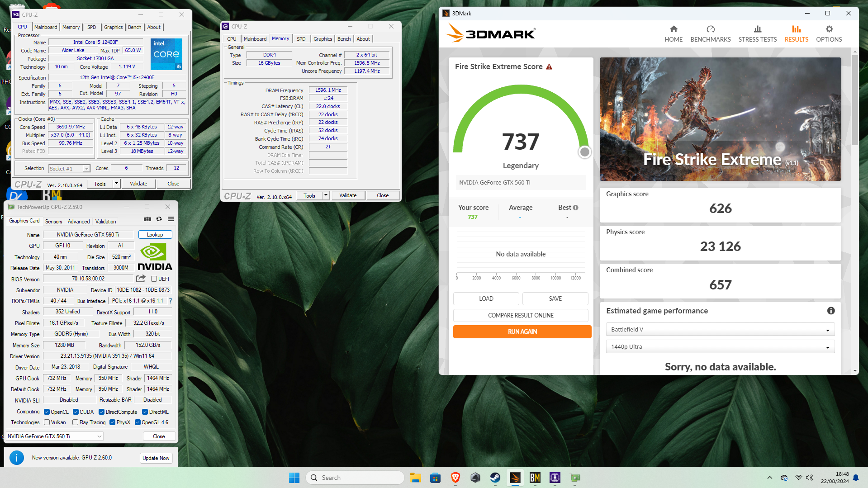Switch to Mainboard tab in CPU window

46,27
